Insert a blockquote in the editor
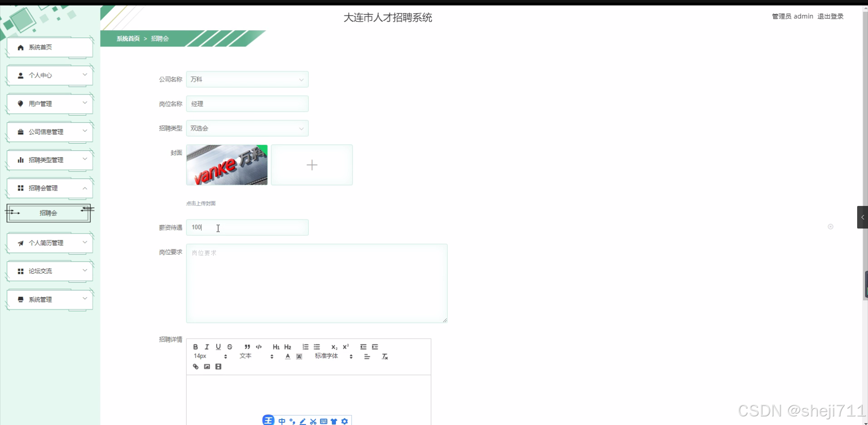This screenshot has width=868, height=425. click(247, 346)
